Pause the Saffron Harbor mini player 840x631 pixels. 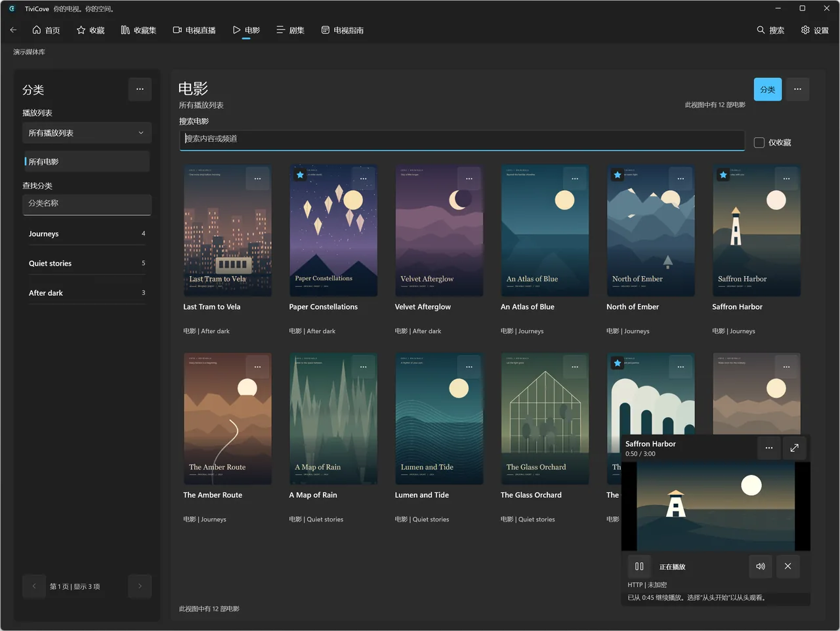tap(639, 566)
